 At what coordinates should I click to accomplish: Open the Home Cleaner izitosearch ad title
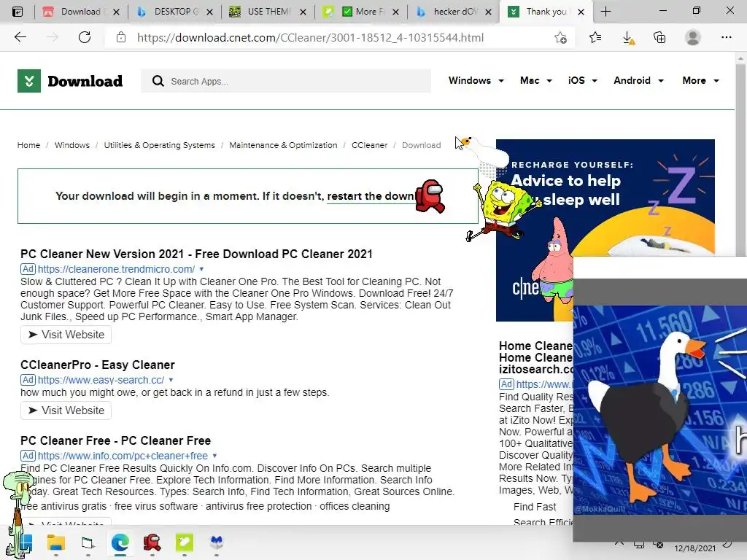click(535, 357)
